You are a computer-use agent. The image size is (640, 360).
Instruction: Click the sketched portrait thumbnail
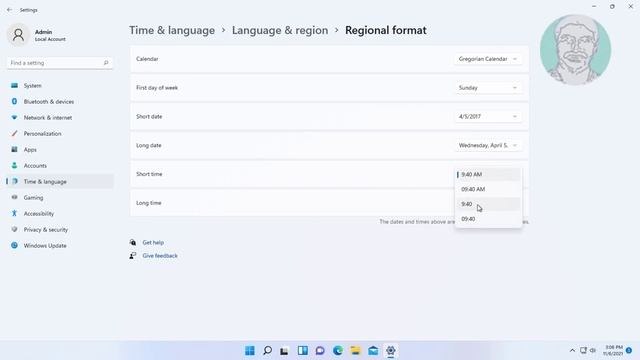coord(576,50)
